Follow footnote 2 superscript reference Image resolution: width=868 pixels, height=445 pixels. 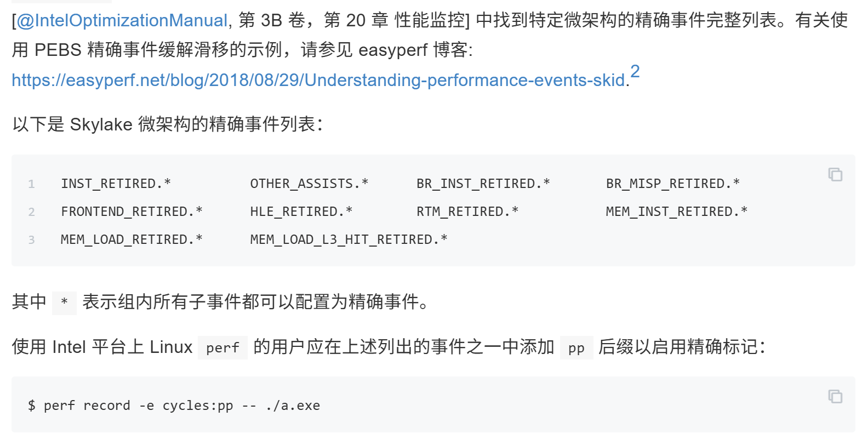coord(635,71)
